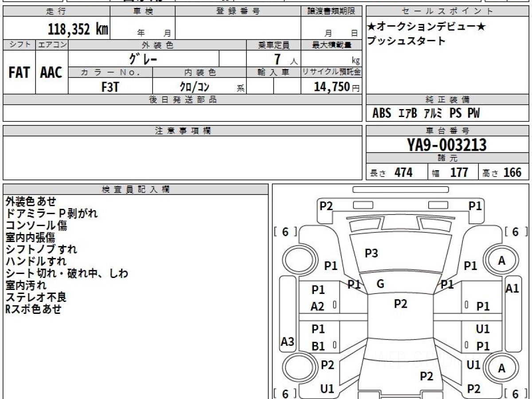Select the G mark on the windshield

[380, 284]
